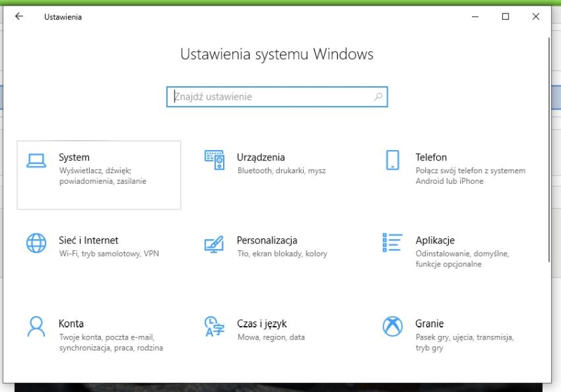Open the Aplikacje list icon
The height and width of the screenshot is (392, 561).
click(x=393, y=242)
